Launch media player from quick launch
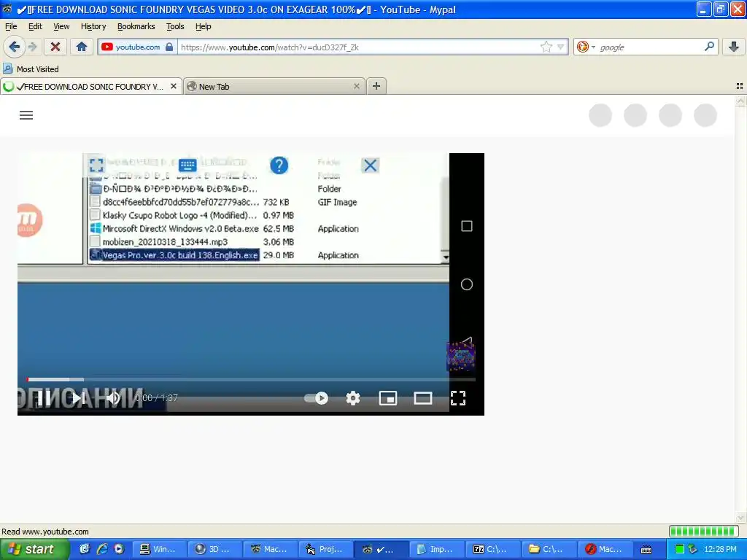 pos(119,549)
